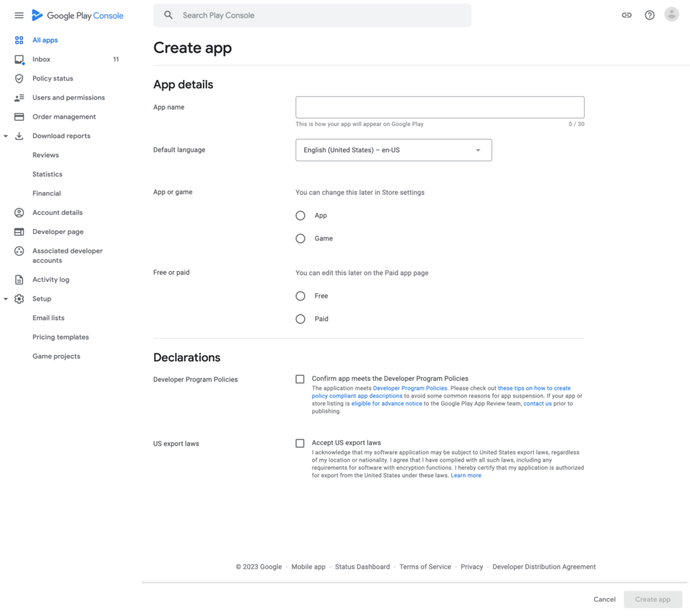Click the Google Play Console logo
Viewport: 690px width, 616px height.
(x=78, y=16)
